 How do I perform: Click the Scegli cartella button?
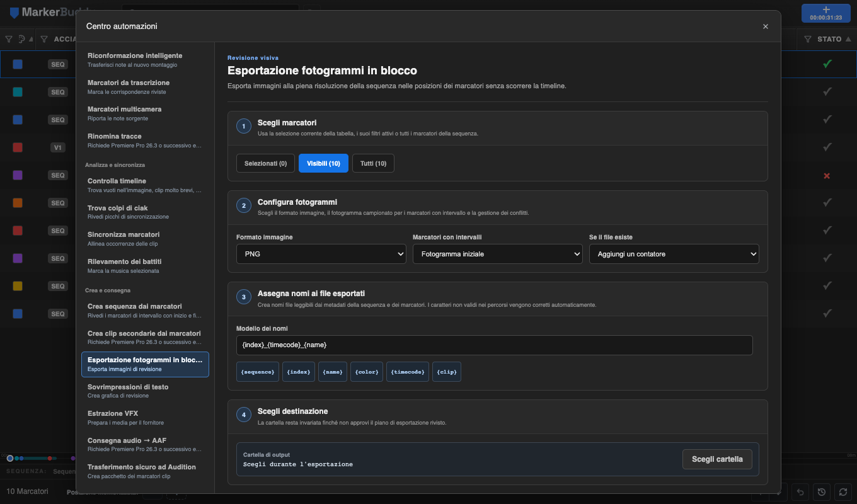[717, 459]
